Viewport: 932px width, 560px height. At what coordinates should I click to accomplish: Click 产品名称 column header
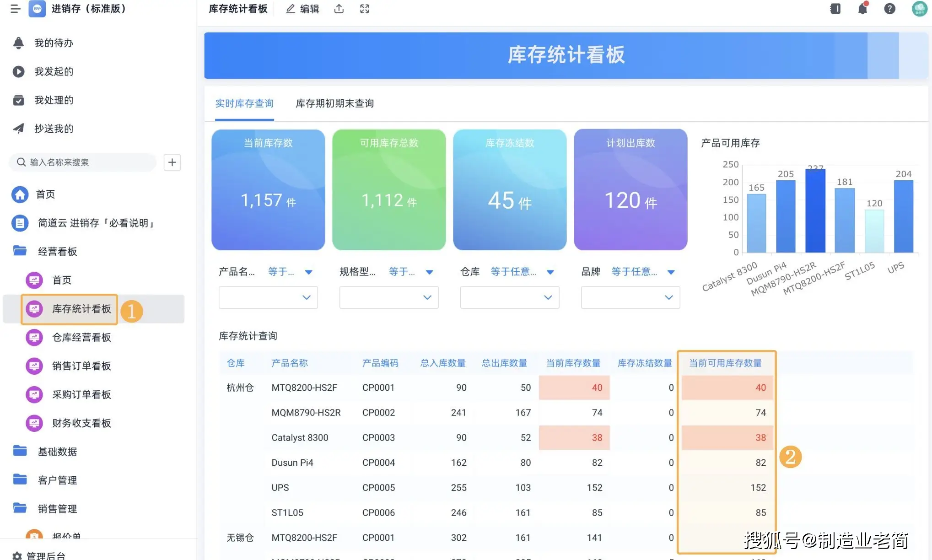pos(290,363)
